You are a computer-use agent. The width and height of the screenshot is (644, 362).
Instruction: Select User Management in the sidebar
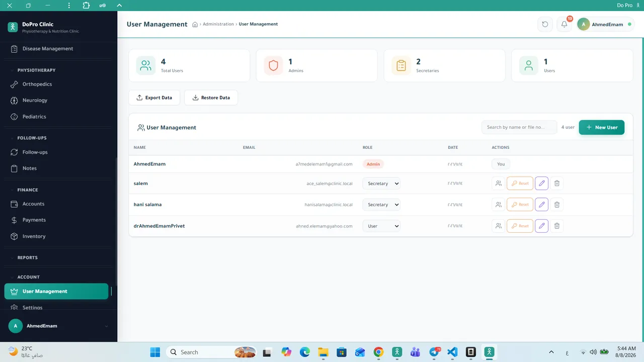(x=56, y=292)
